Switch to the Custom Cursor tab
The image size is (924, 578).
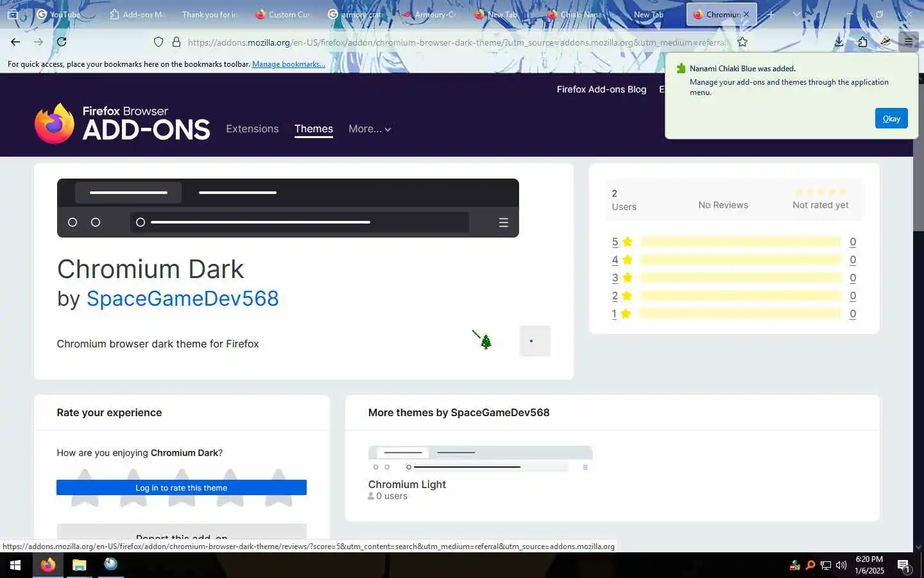283,14
